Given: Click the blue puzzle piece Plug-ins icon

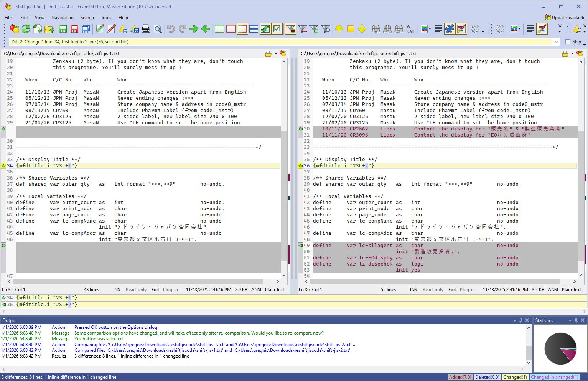Looking at the screenshot, I should (450, 29).
